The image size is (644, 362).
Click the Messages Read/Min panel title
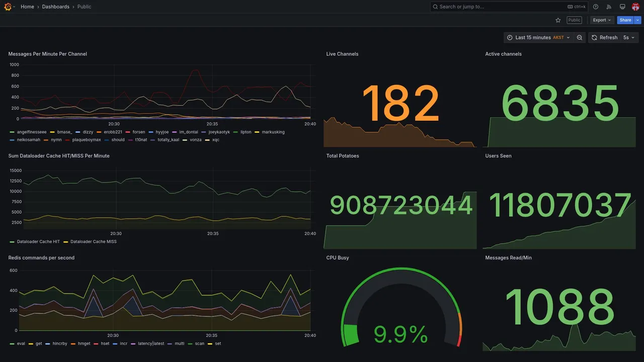point(509,258)
